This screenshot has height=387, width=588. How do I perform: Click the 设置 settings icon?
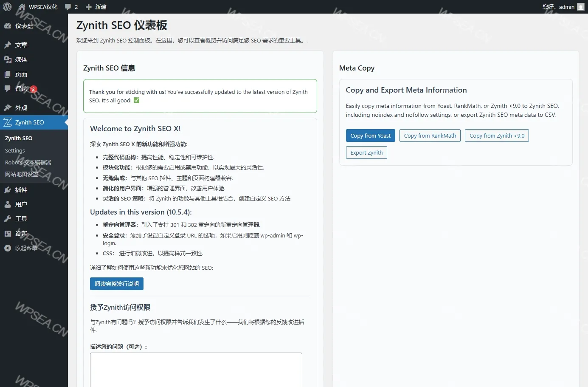point(8,234)
